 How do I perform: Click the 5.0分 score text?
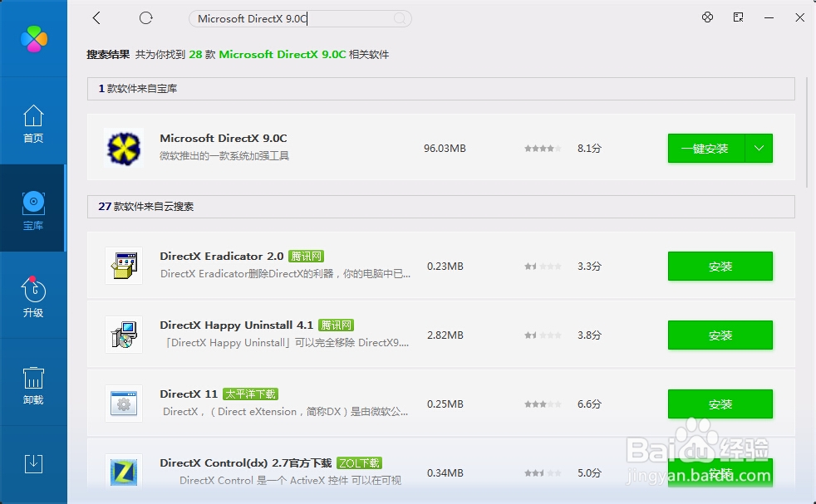(589, 472)
